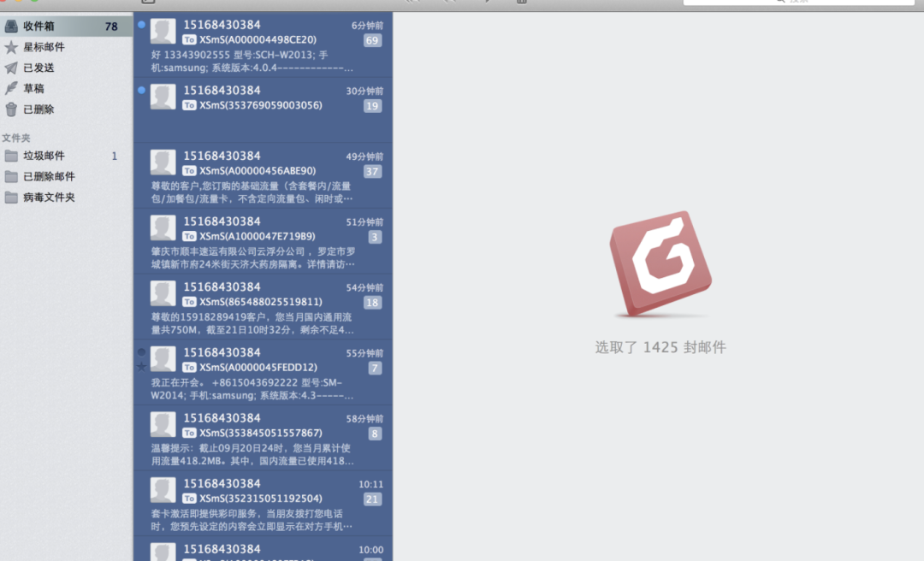This screenshot has height=561, width=924.
Task: Click the 选取了 1425 封邮件 label
Action: point(660,347)
